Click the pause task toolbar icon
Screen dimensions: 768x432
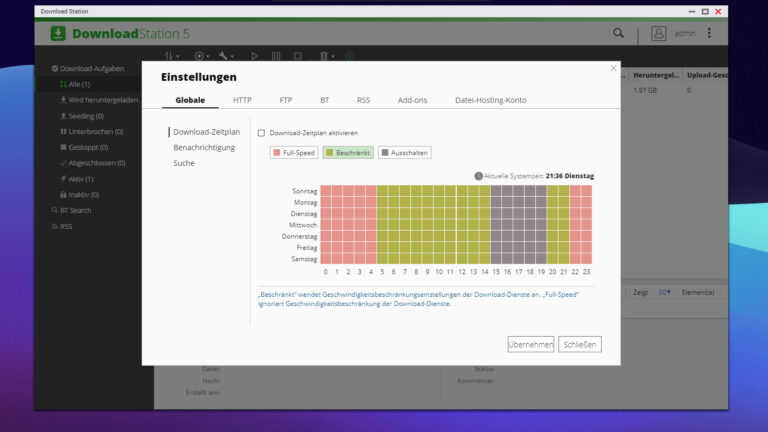coord(276,56)
